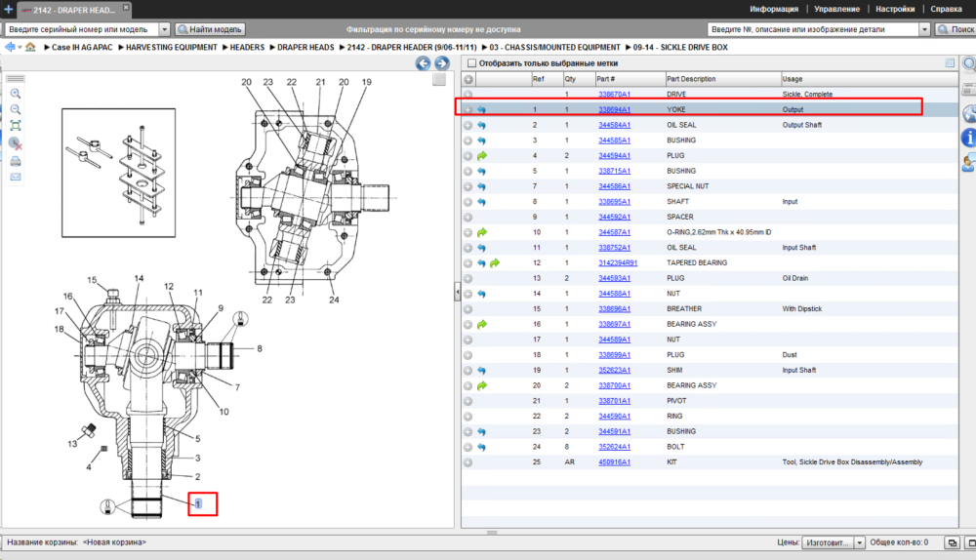Viewport: 976px width, 560px height.
Task: Open the Справка menu
Action: 946,10
